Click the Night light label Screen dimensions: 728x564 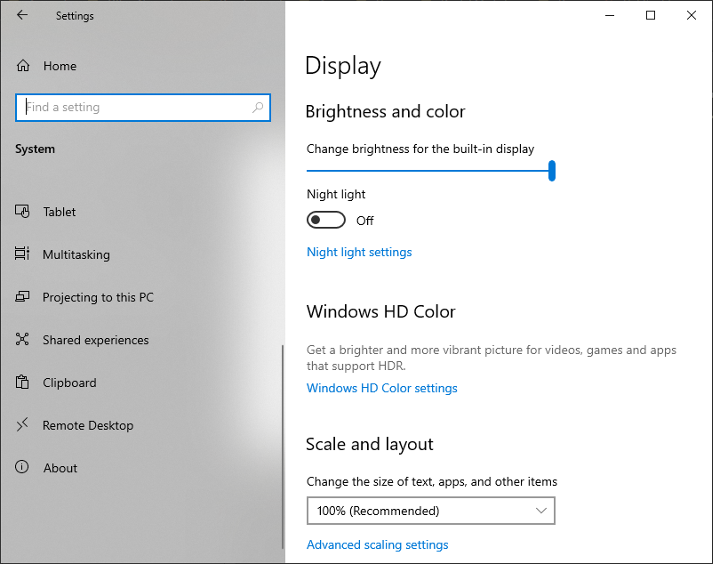[336, 194]
